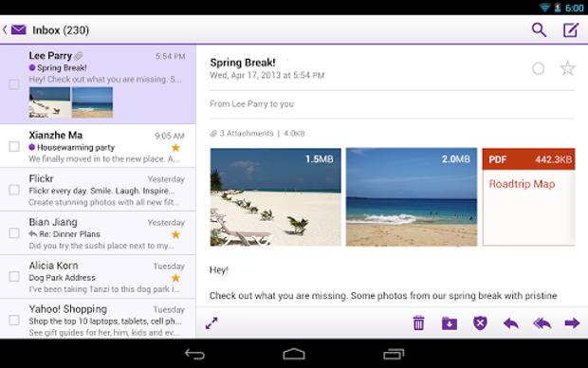The image size is (588, 368).
Task: Open the Flickr email
Action: click(x=98, y=190)
